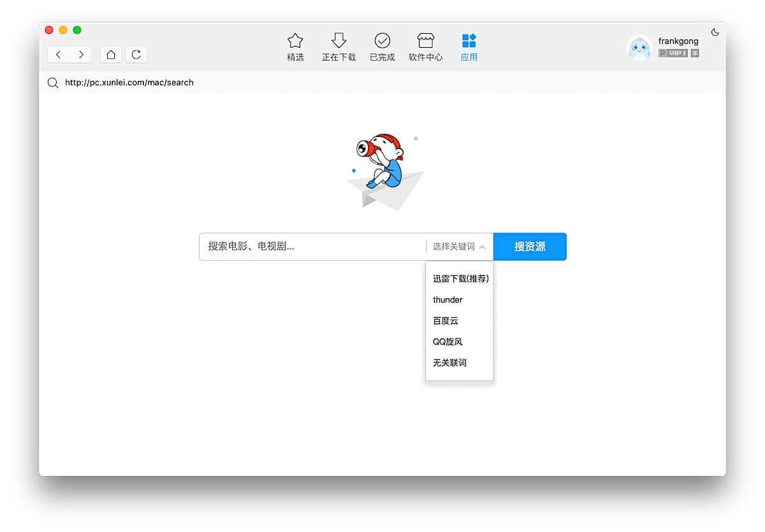The height and width of the screenshot is (532, 765).
Task: Collapse the 选择关键词 keyword dropdown
Action: [x=459, y=247]
